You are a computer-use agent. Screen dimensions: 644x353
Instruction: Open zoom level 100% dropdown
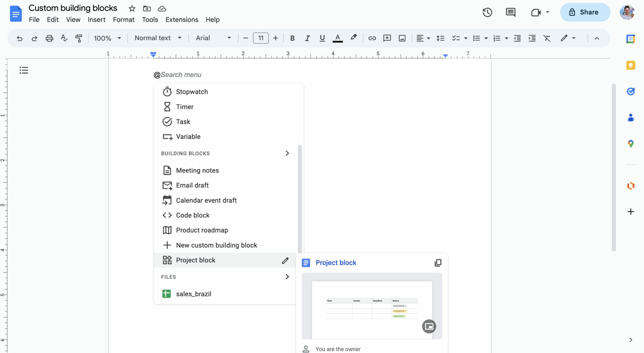pos(107,38)
